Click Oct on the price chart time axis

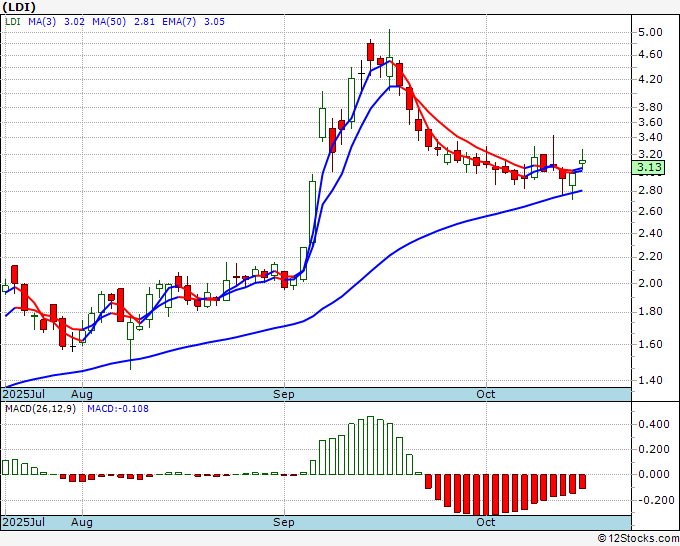click(x=486, y=394)
